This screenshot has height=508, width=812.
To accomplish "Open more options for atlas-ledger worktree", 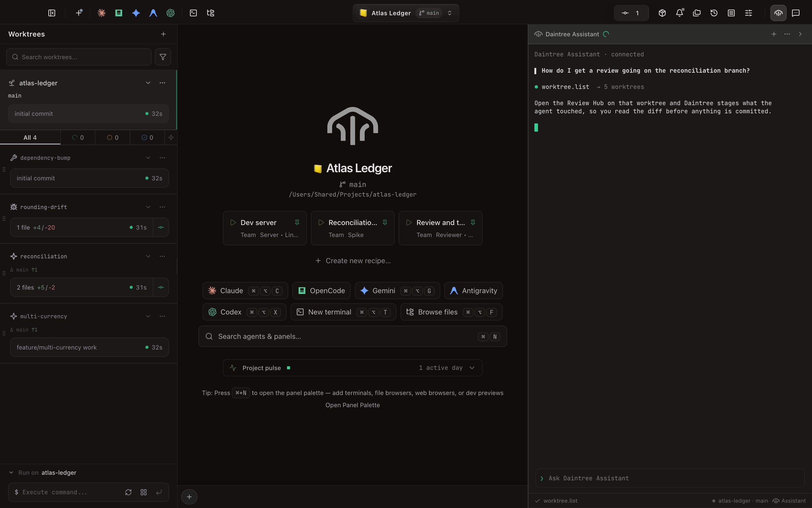I will 162,83.
